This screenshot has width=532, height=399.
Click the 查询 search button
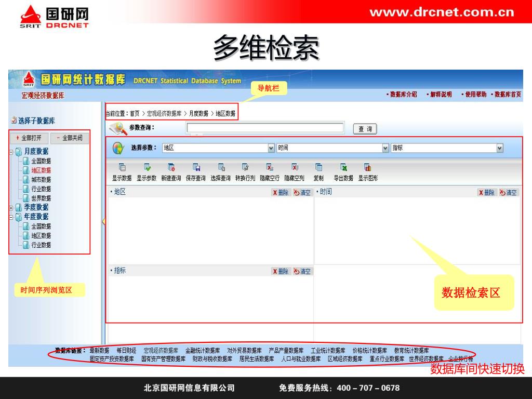coord(365,129)
